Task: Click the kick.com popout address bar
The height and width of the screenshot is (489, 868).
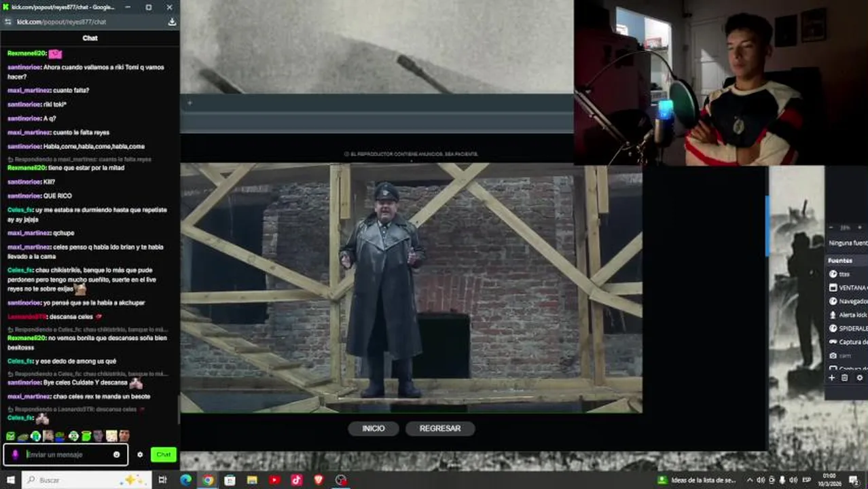Action: click(x=88, y=22)
